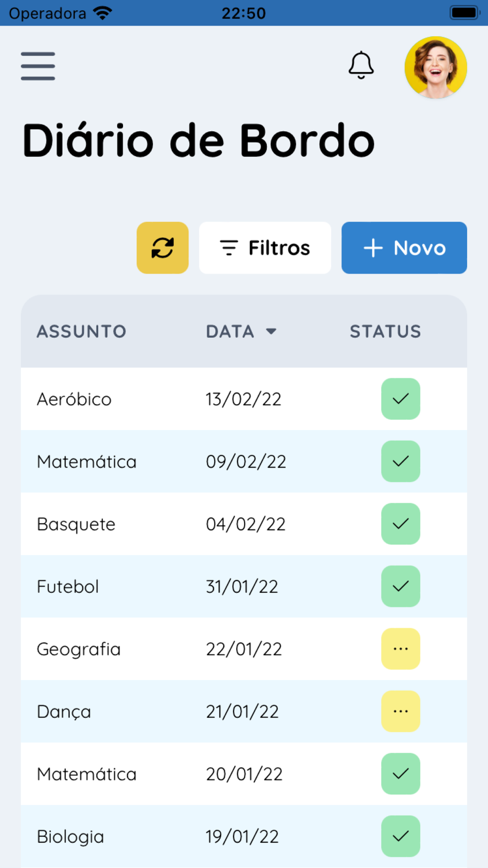This screenshot has width=488, height=868.
Task: Click check icon for Matemática 20/01/22
Action: pyautogui.click(x=401, y=774)
